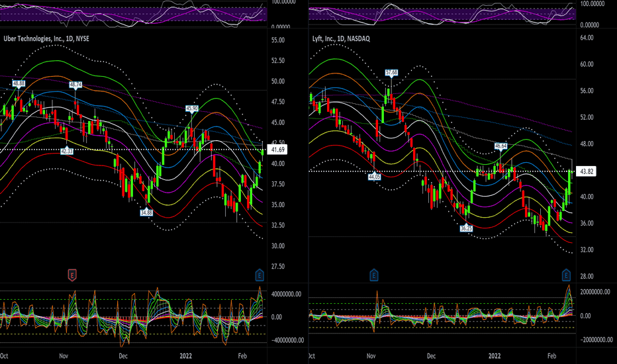
Task: Click the 35.00 price level on Uber scale
Action: pyautogui.click(x=278, y=205)
